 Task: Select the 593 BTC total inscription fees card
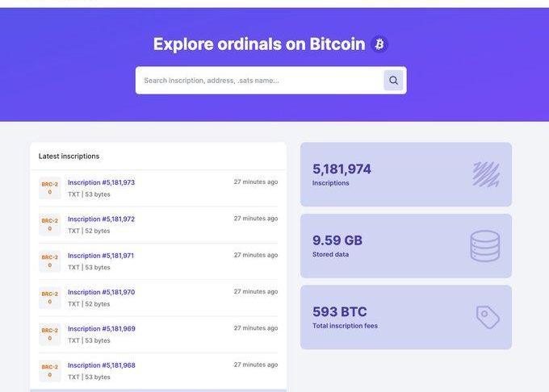pos(406,317)
